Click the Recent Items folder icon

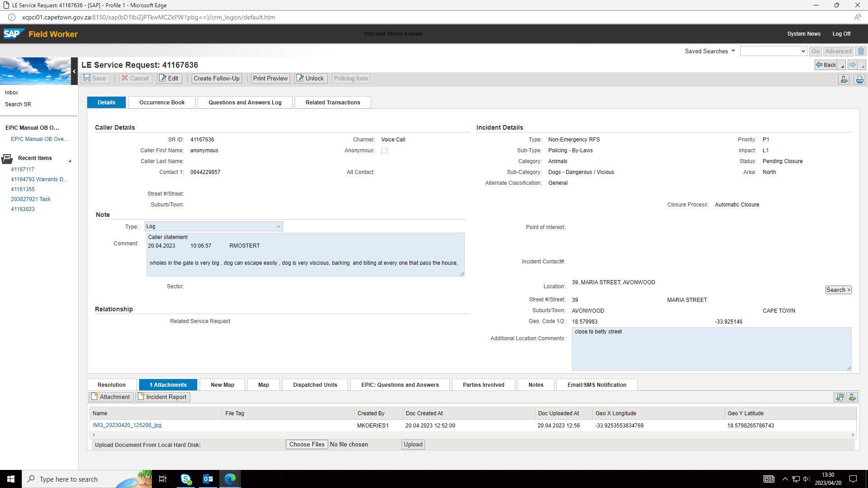pyautogui.click(x=7, y=158)
